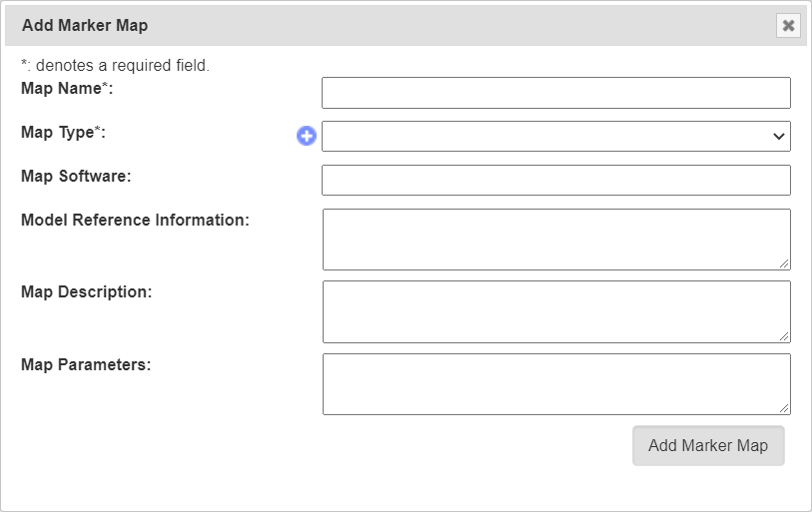Click the Map Parameters label
This screenshot has height=512, width=812.
click(x=86, y=365)
